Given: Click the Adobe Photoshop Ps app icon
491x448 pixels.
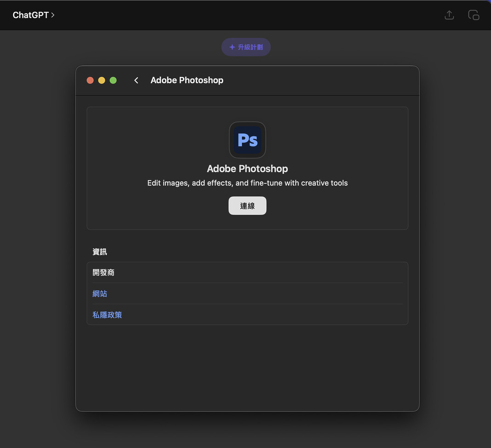Looking at the screenshot, I should (x=247, y=140).
